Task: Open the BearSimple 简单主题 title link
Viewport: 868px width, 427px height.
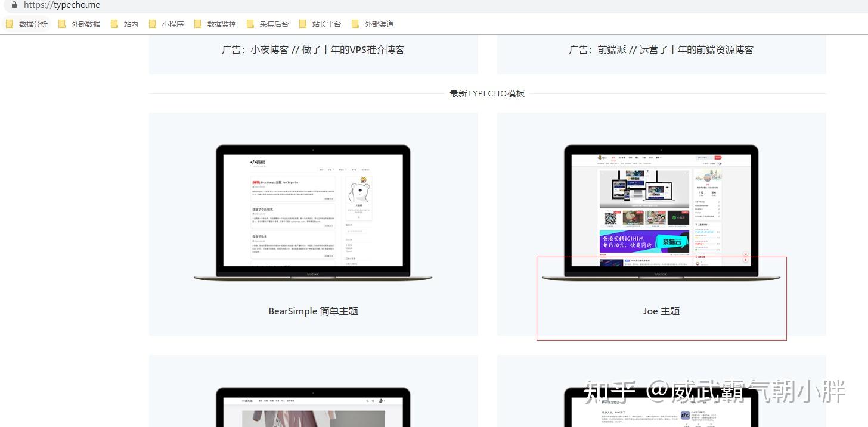Action: tap(313, 311)
